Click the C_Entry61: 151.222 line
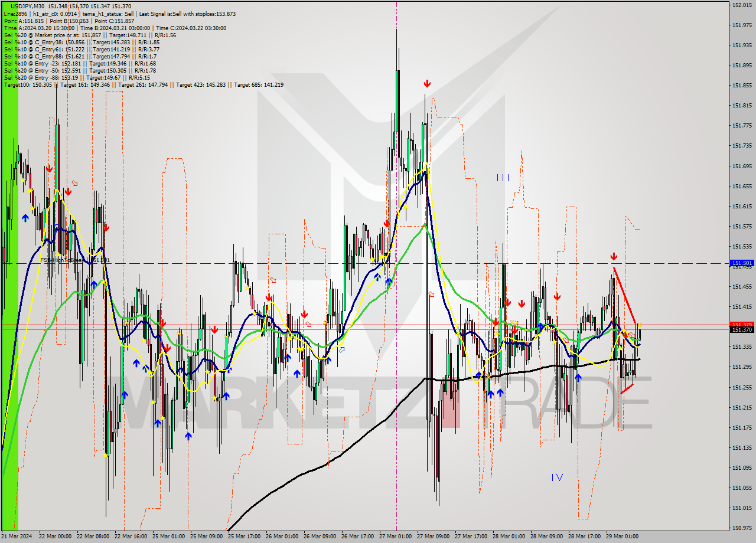This screenshot has width=756, height=543. click(x=82, y=49)
